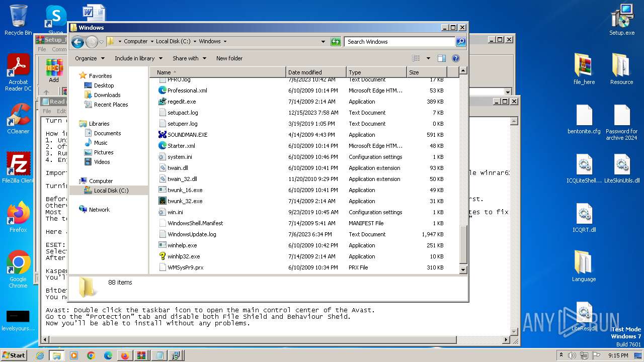Open the Organize dropdown menu

[90, 58]
